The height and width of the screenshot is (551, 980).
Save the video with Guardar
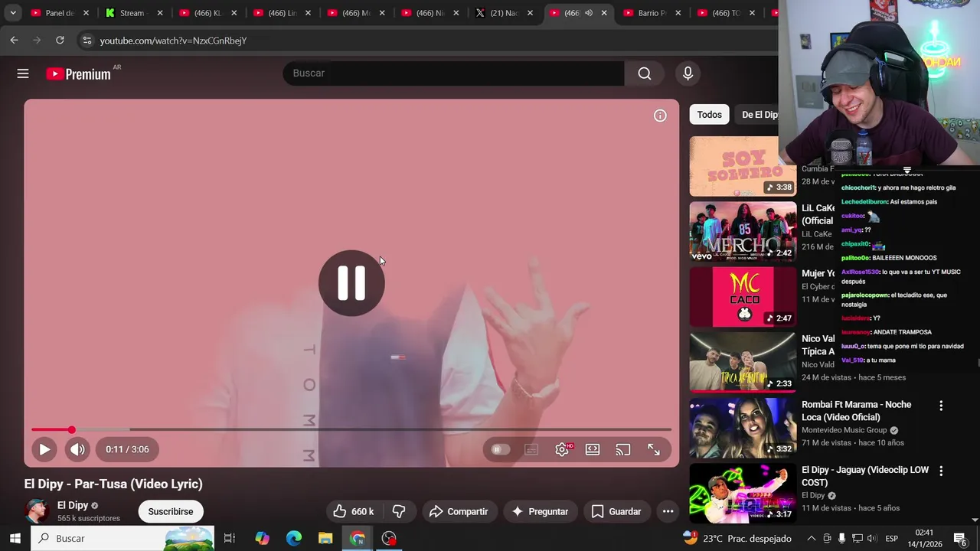(616, 511)
